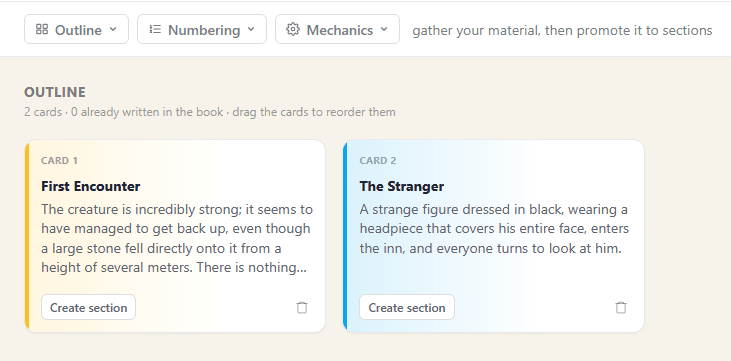Click the CARD 2 label
731x361 pixels.
[378, 161]
